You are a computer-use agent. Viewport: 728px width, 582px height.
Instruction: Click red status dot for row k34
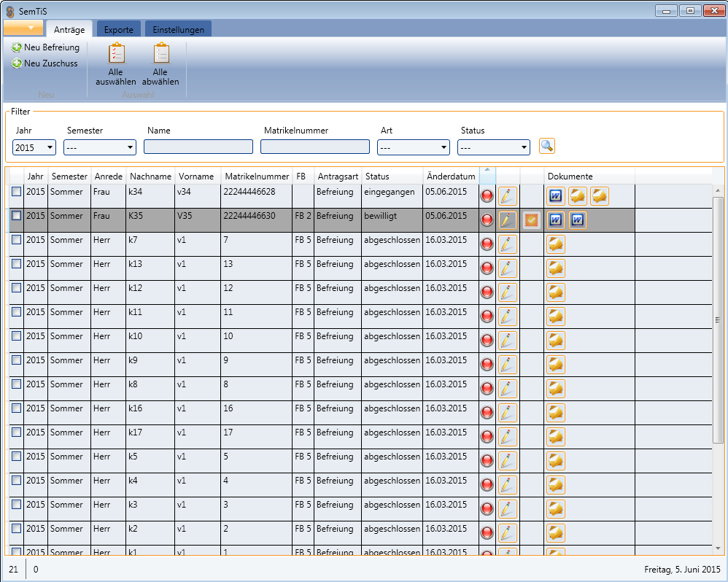[x=487, y=196]
